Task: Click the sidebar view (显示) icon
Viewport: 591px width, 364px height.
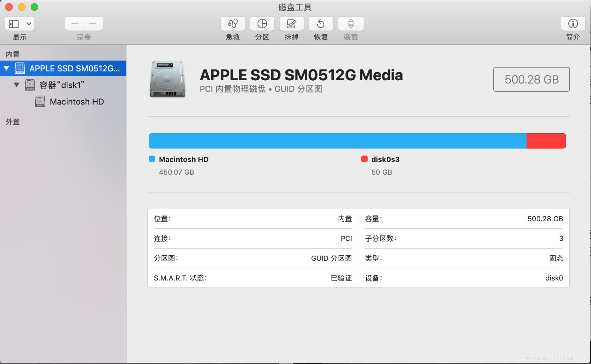Action: [14, 24]
